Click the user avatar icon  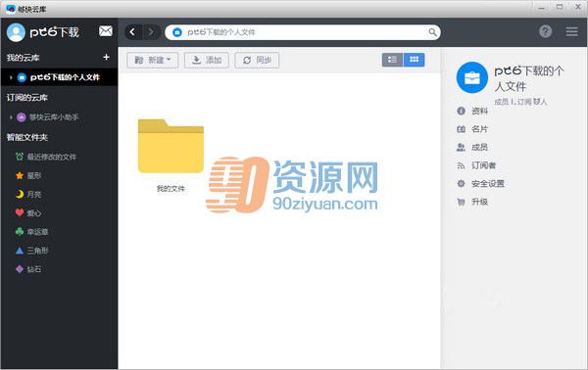[16, 32]
